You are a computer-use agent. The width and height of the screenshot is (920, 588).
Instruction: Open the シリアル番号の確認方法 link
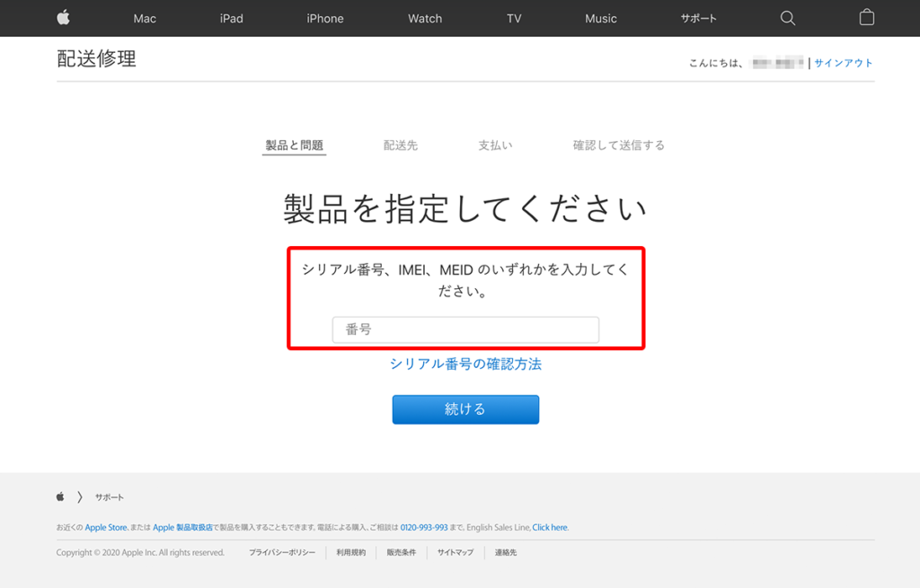(x=465, y=364)
